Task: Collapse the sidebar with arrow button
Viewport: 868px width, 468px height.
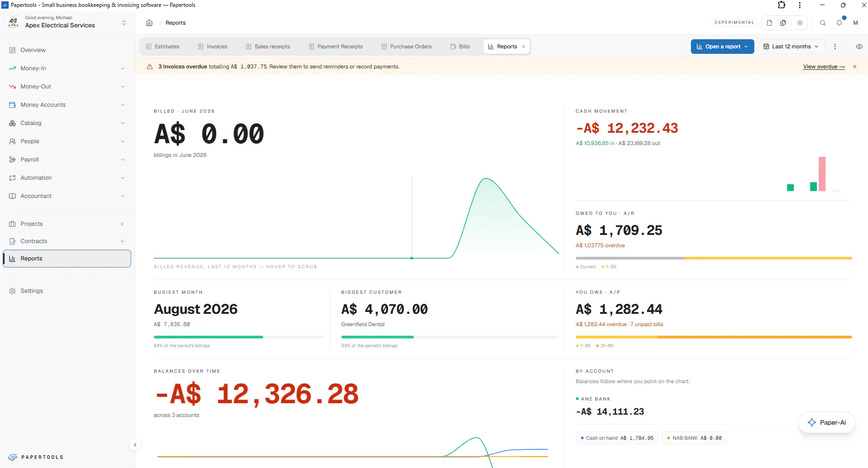Action: pyautogui.click(x=135, y=445)
